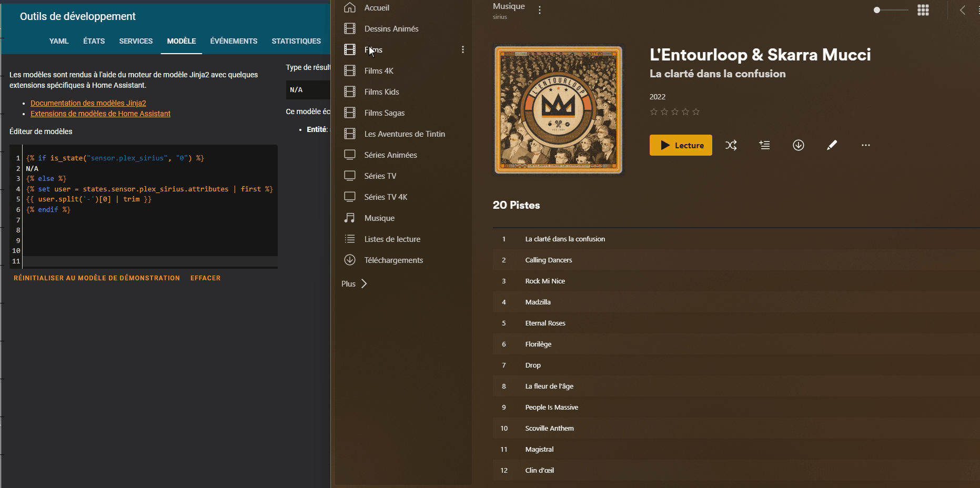Edit the album with the pencil icon

point(832,145)
